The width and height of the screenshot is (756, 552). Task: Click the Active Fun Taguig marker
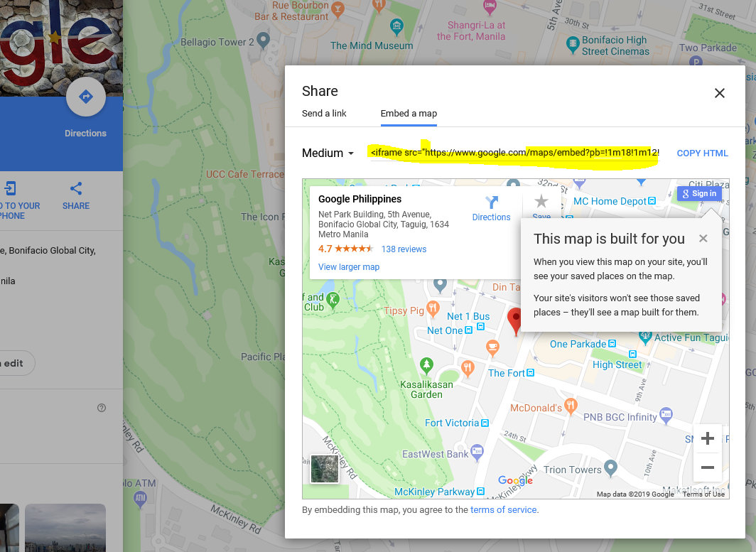[x=645, y=337]
